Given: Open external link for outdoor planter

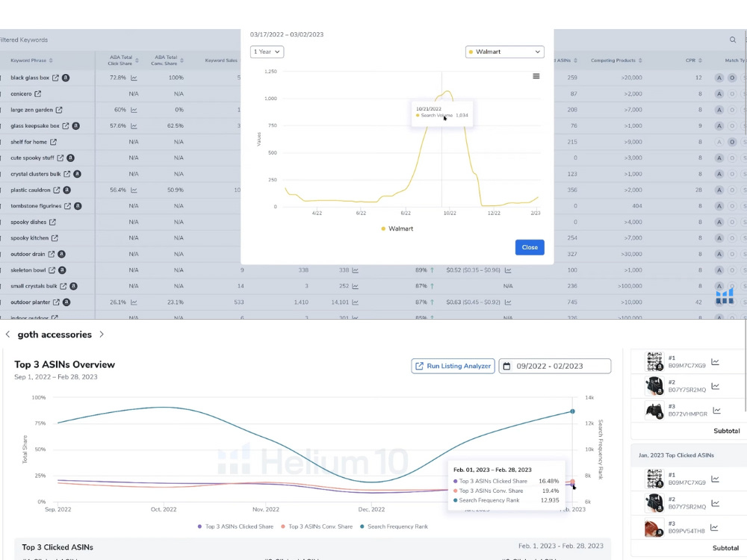Looking at the screenshot, I should pyautogui.click(x=56, y=302).
